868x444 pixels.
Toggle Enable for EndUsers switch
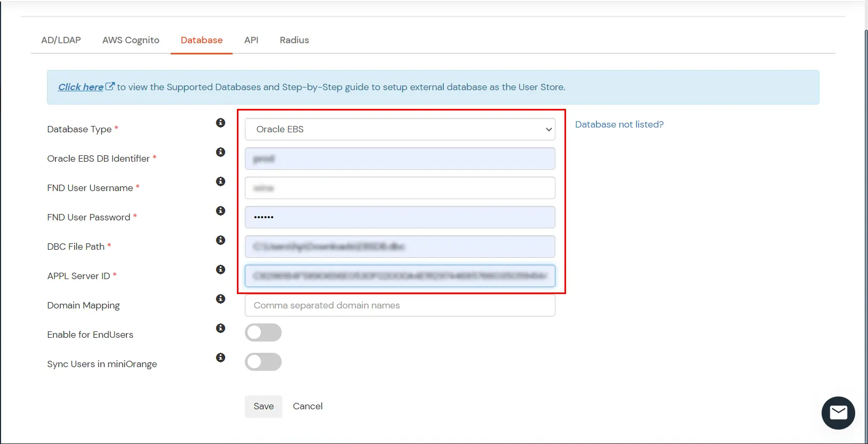pyautogui.click(x=263, y=332)
